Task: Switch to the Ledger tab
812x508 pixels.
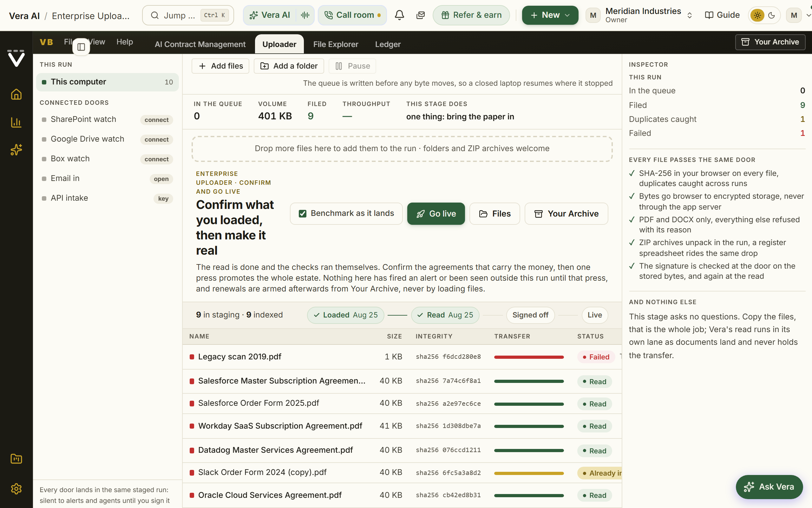Action: (x=388, y=44)
